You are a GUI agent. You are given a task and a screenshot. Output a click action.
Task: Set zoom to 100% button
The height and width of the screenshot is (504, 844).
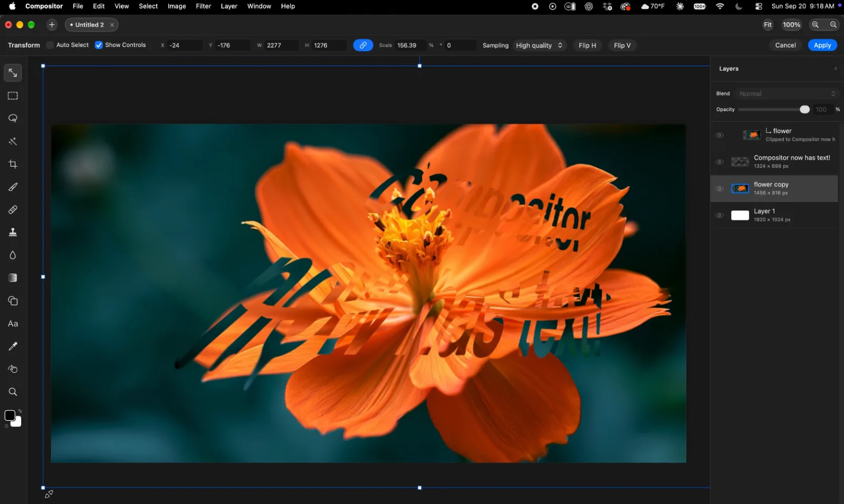tap(791, 25)
